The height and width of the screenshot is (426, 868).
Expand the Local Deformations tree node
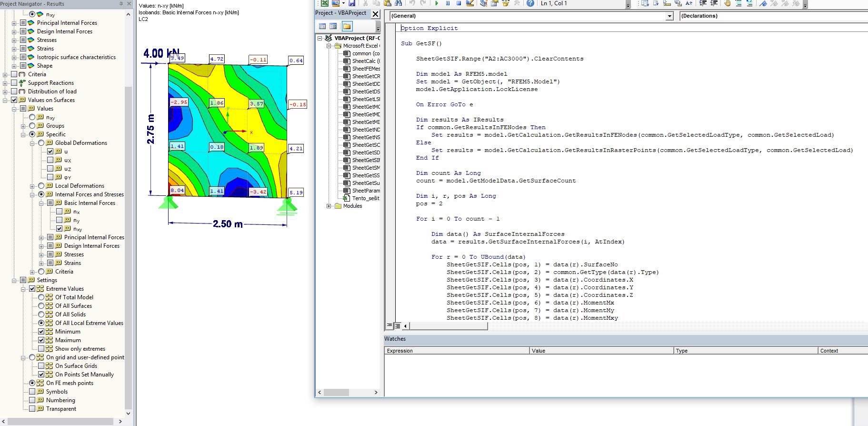(x=32, y=186)
